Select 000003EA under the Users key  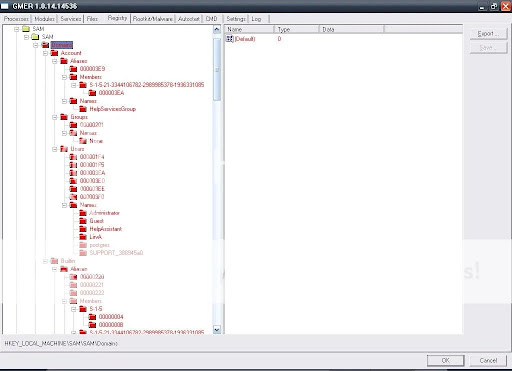[92, 173]
